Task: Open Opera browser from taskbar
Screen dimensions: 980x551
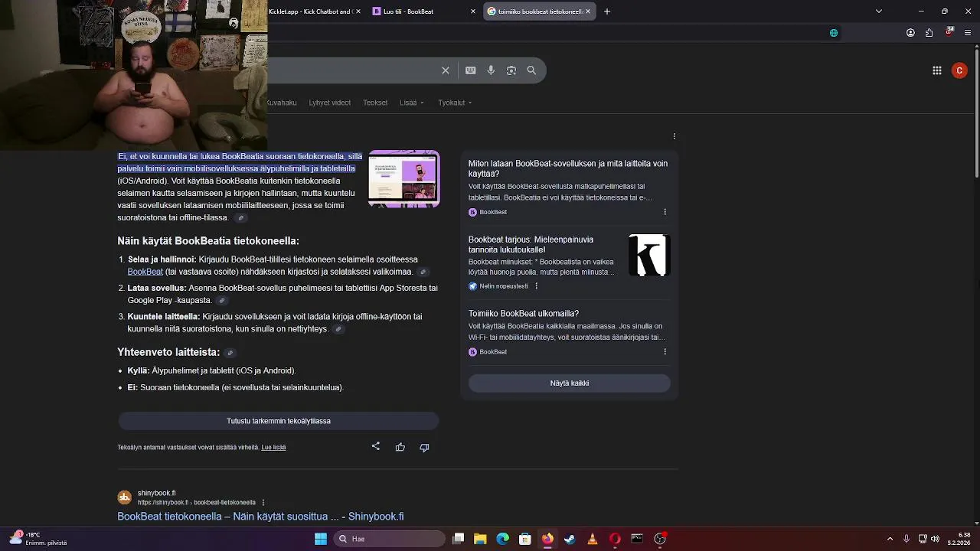Action: click(615, 539)
